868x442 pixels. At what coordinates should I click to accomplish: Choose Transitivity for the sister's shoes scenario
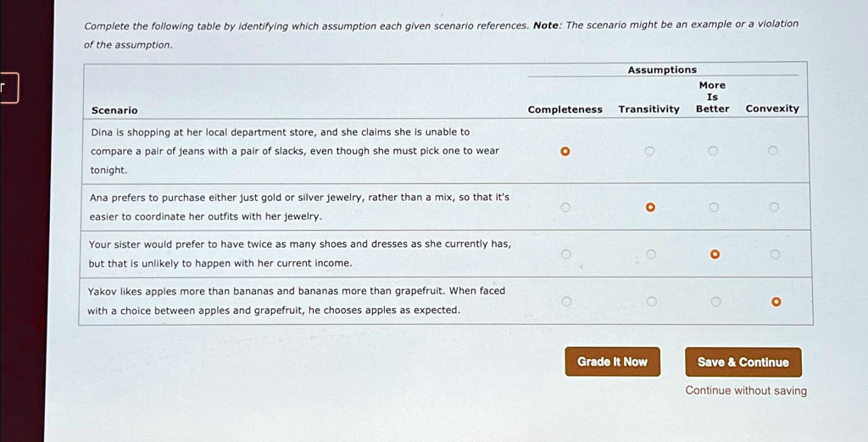(650, 254)
